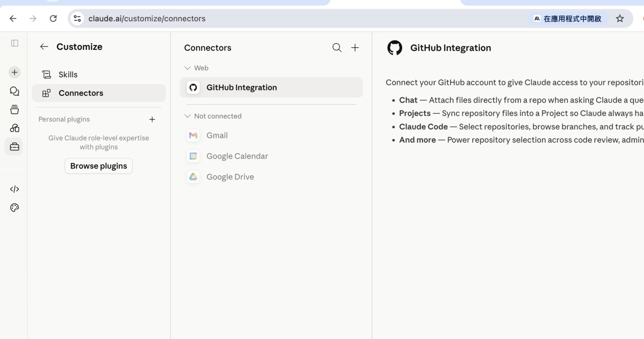Open the Gmail connector

[271, 135]
